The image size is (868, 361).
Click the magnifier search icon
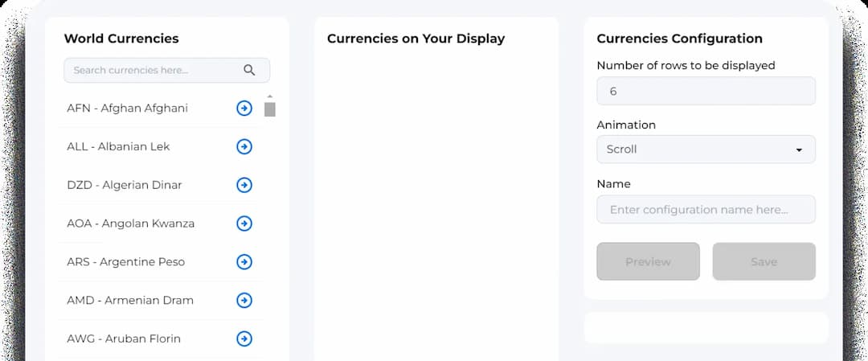point(249,70)
